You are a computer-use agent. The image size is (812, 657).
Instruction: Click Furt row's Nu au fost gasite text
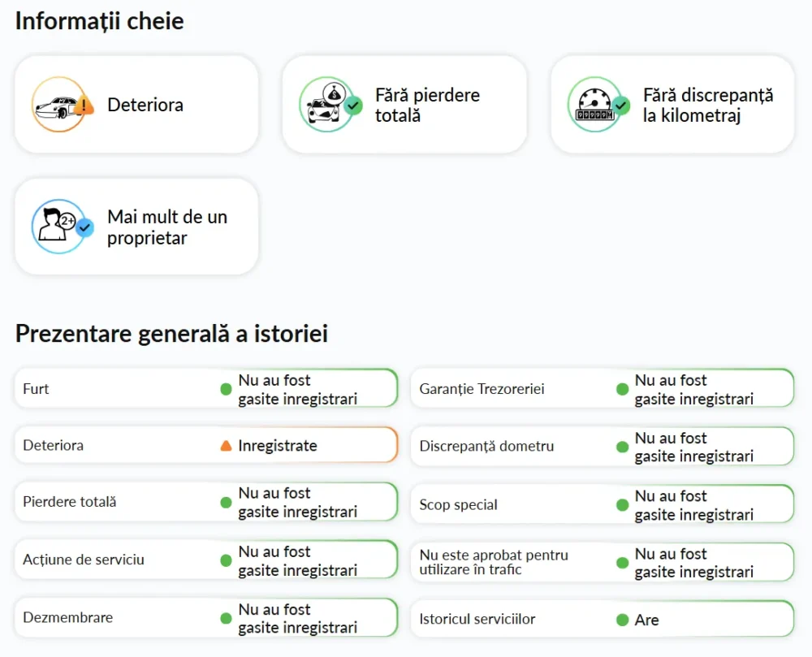[298, 389]
